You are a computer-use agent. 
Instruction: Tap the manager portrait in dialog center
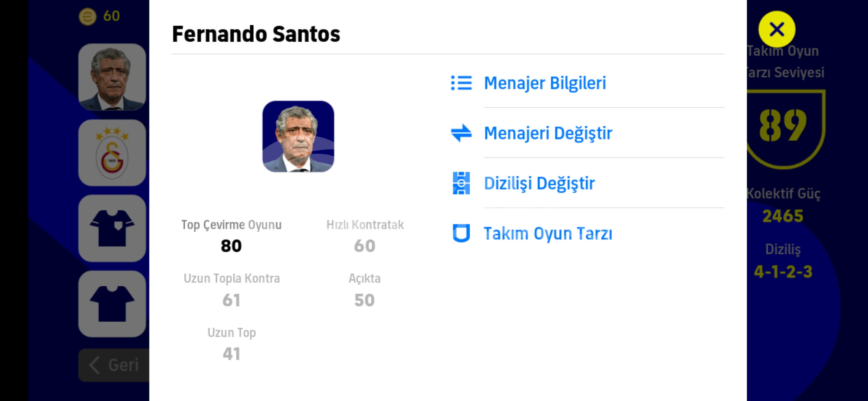click(298, 136)
